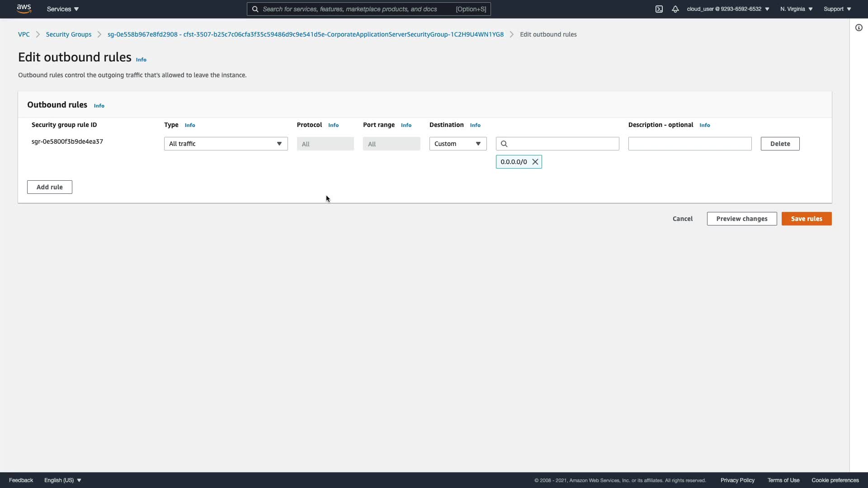Open the notifications bell icon
Viewport: 868px width, 488px height.
click(675, 9)
